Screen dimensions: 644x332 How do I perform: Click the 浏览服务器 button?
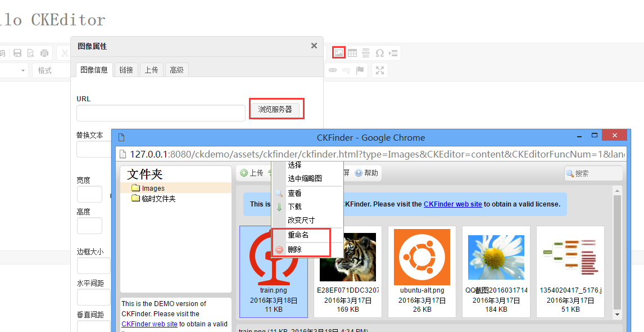275,109
